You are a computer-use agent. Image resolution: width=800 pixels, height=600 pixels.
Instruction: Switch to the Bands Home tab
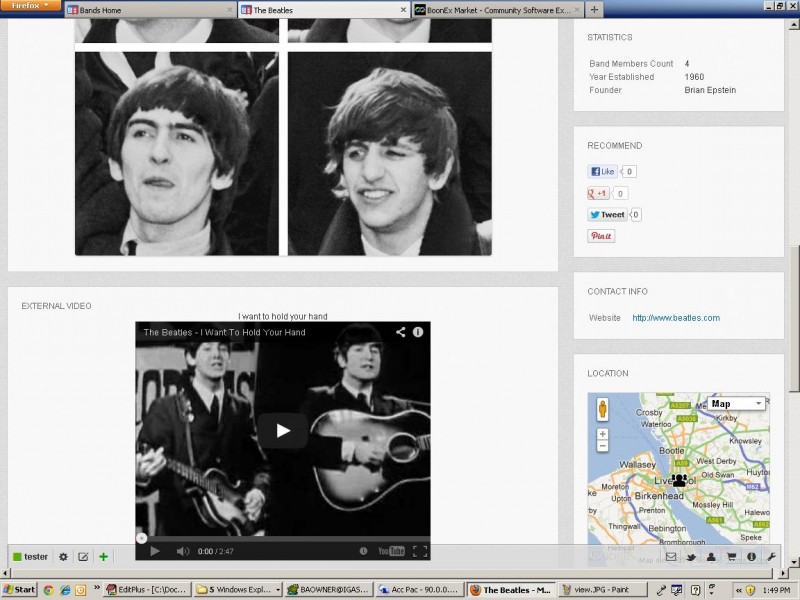point(150,10)
